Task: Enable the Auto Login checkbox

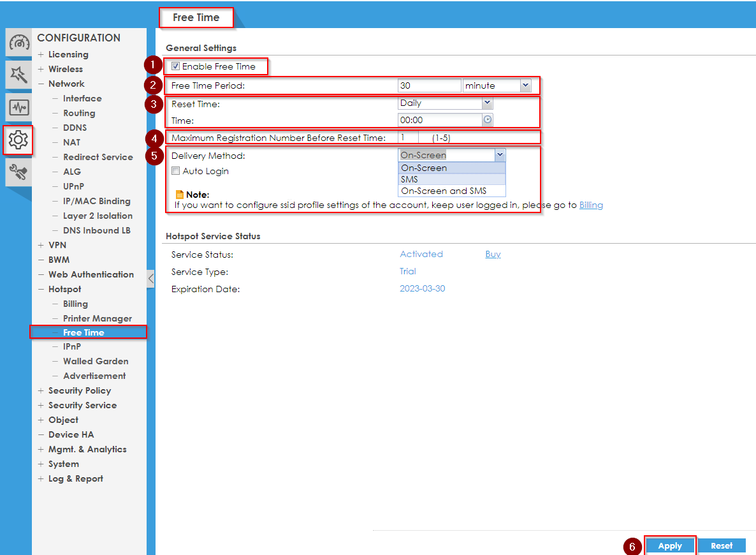Action: coord(176,171)
